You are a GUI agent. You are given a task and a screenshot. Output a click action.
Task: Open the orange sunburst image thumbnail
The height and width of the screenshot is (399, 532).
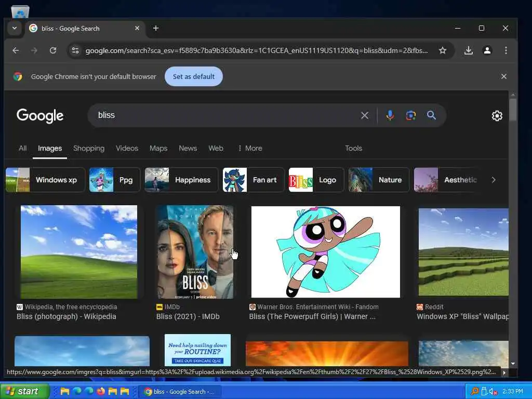click(x=327, y=353)
